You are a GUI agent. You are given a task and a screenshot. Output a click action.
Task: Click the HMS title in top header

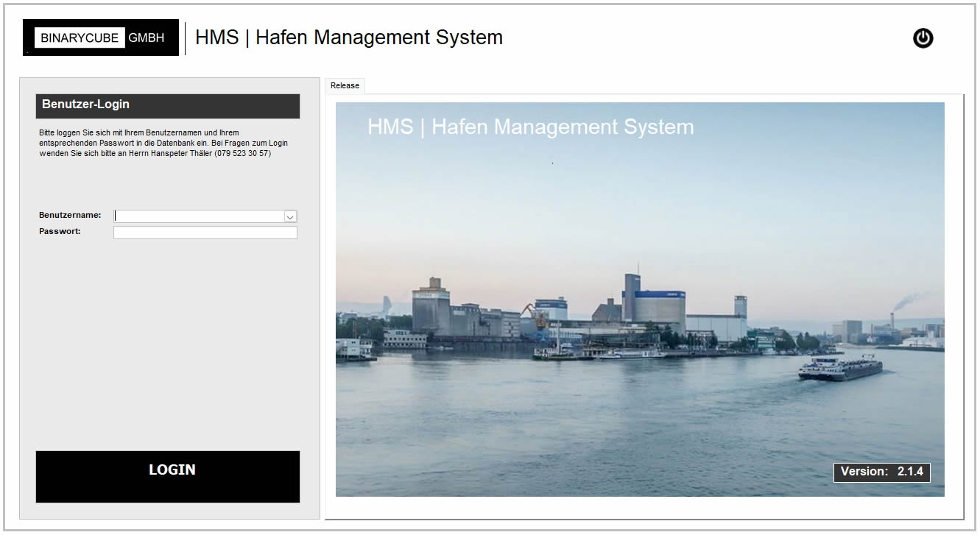349,38
